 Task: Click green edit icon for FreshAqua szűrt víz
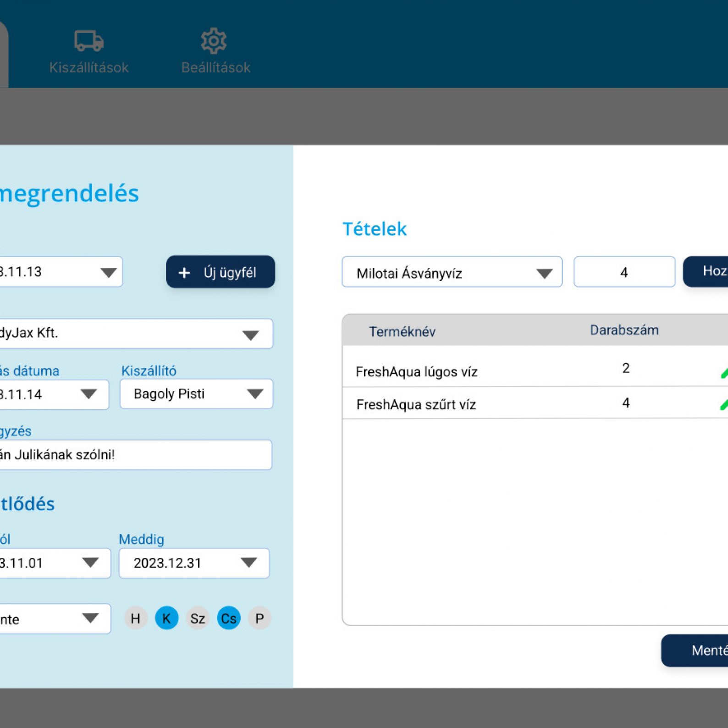coord(723,404)
